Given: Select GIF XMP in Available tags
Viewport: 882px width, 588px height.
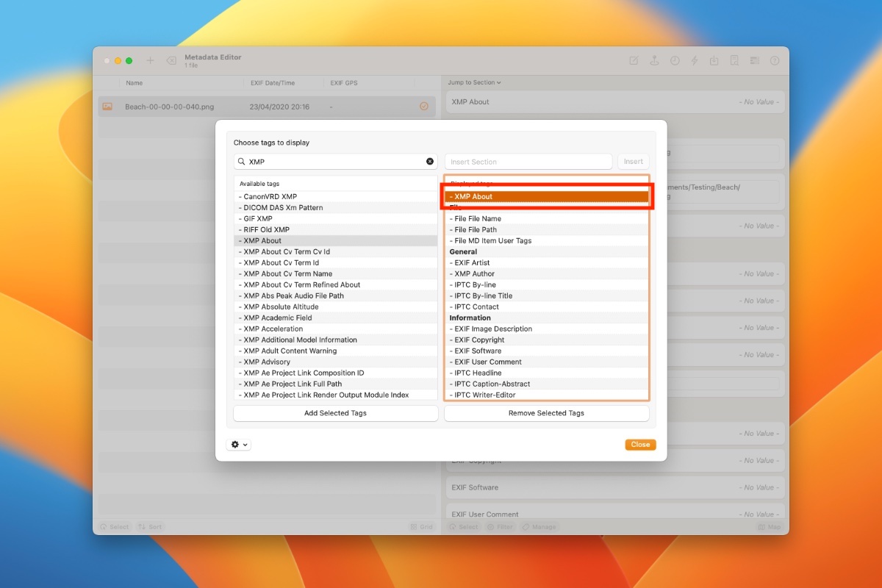Looking at the screenshot, I should tap(335, 218).
